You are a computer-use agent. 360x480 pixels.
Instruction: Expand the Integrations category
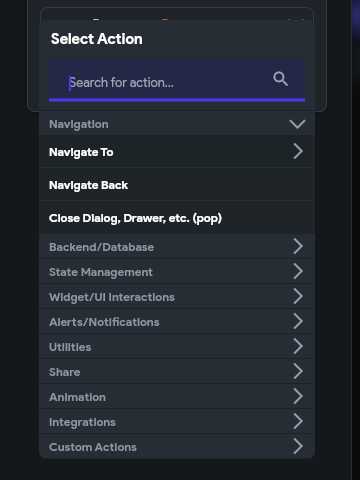point(177,422)
